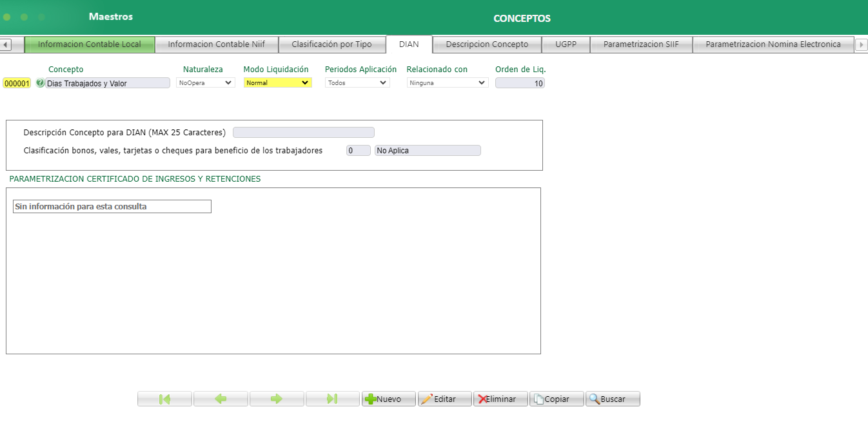This screenshot has height=429, width=868.
Task: Click the concept code field 000001
Action: (17, 83)
